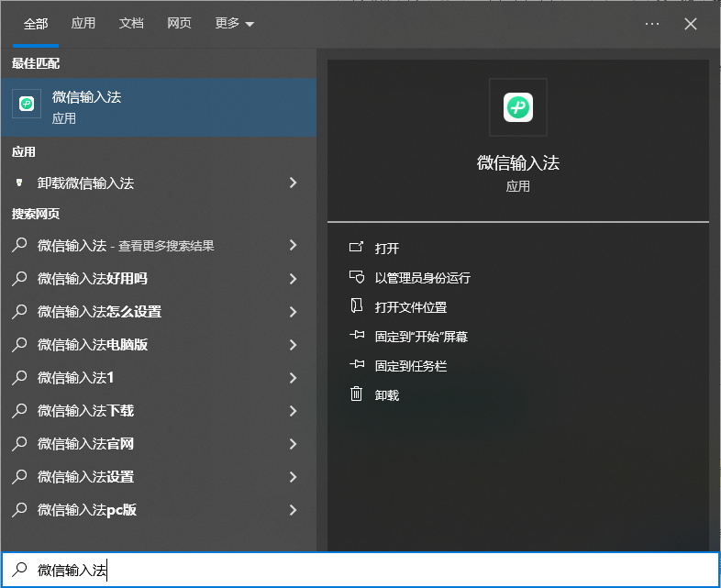Open the 更多 dropdown filter
This screenshot has width=721, height=588.
(235, 23)
